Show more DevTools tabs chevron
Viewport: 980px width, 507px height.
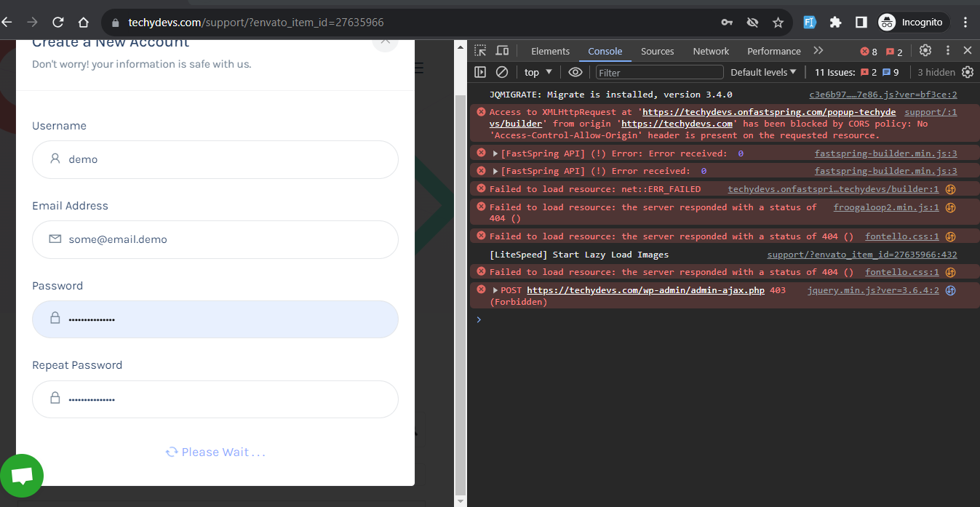tap(818, 51)
